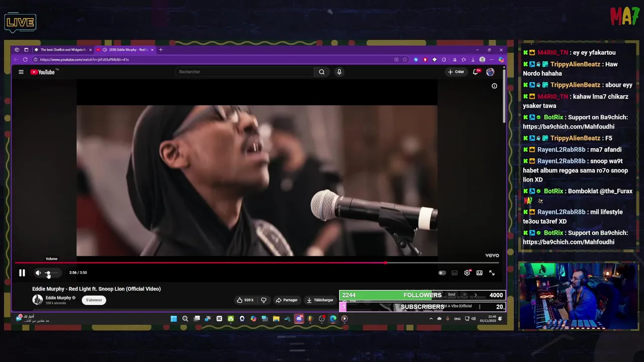Click the Partager share button
Viewport: 644px width, 362px height.
point(287,300)
